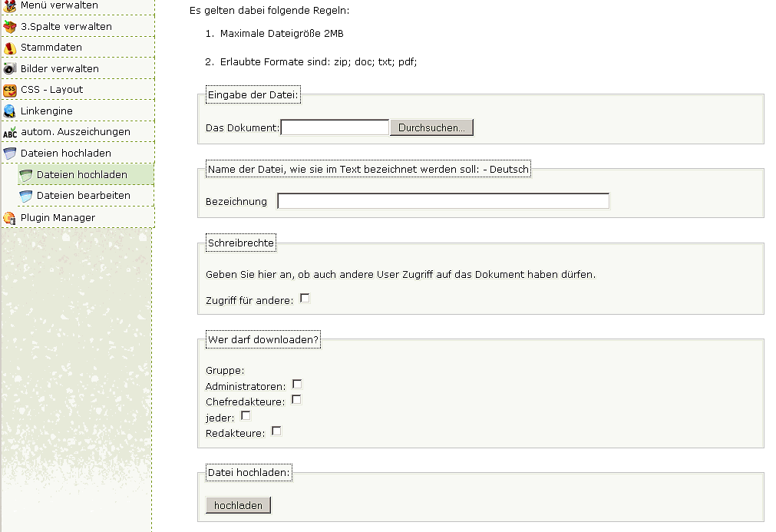The height and width of the screenshot is (532, 776).
Task: Click the Plugin Manager icon
Action: pos(9,218)
